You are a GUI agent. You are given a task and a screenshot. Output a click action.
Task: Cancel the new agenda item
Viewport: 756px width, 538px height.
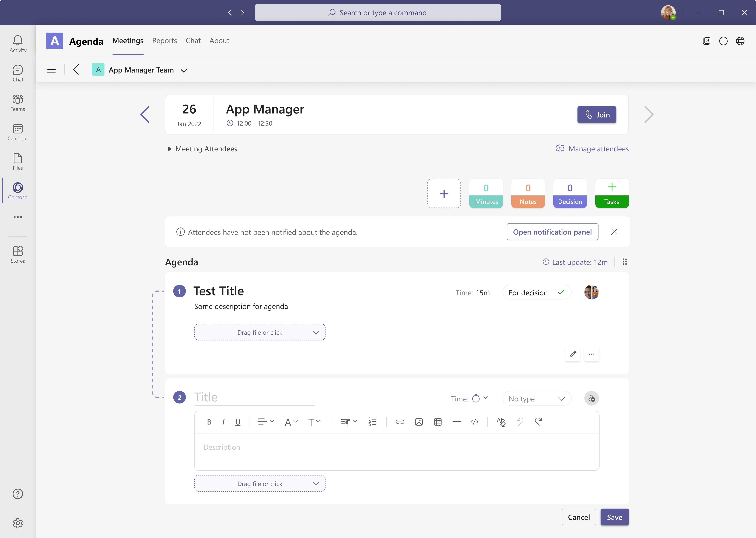click(579, 517)
